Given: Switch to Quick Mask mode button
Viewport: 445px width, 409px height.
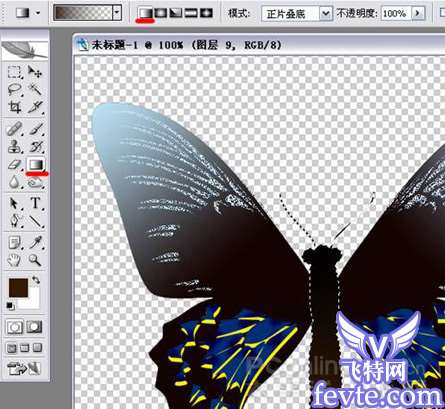Looking at the screenshot, I should [x=35, y=327].
